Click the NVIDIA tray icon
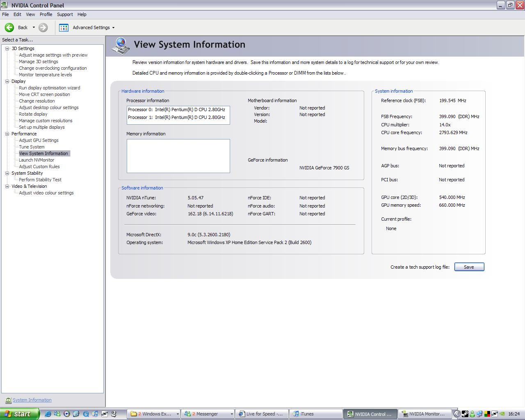 click(x=502, y=414)
